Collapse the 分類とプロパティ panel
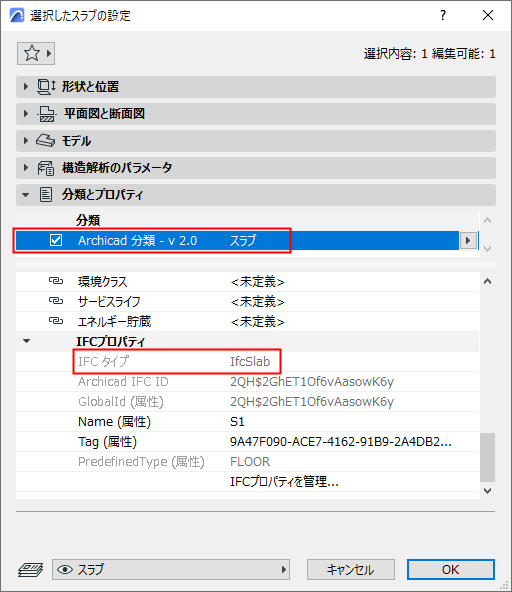Viewport: 512px width, 592px height. [26, 195]
